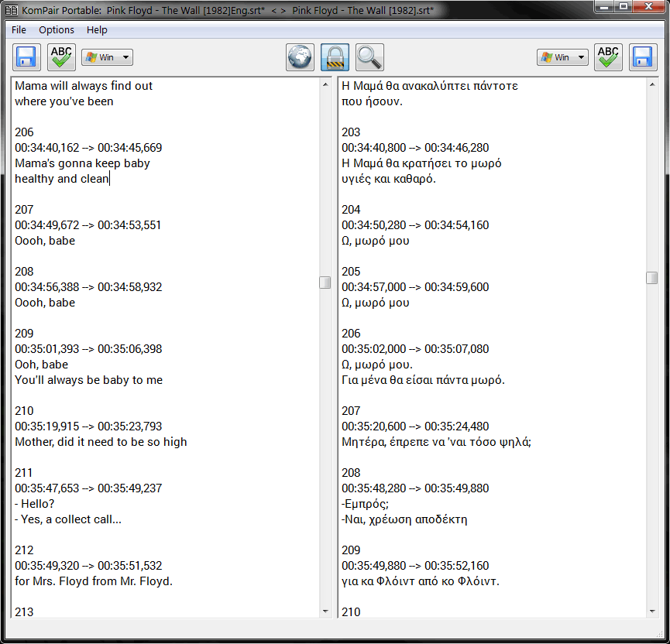670x644 pixels.
Task: Maximize the KomPair window
Action: pyautogui.click(x=624, y=6)
